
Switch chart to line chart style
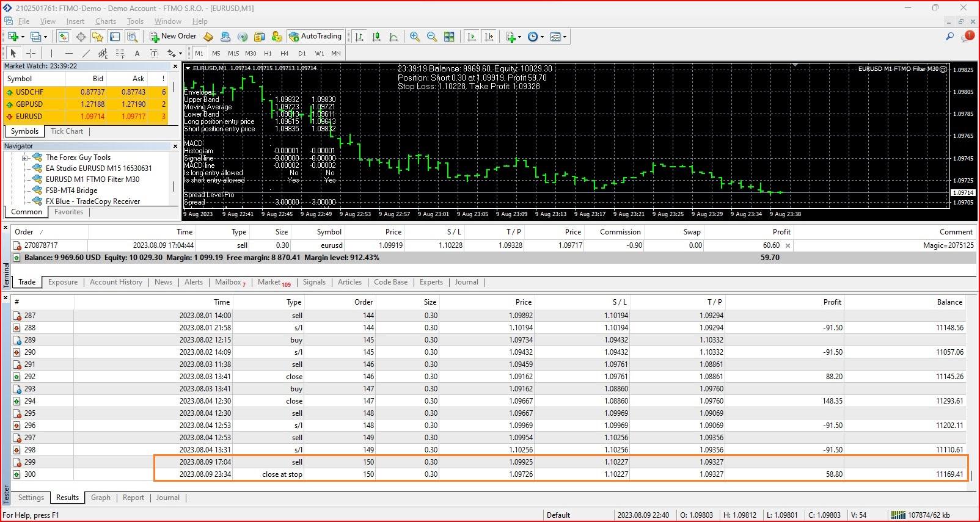(393, 37)
